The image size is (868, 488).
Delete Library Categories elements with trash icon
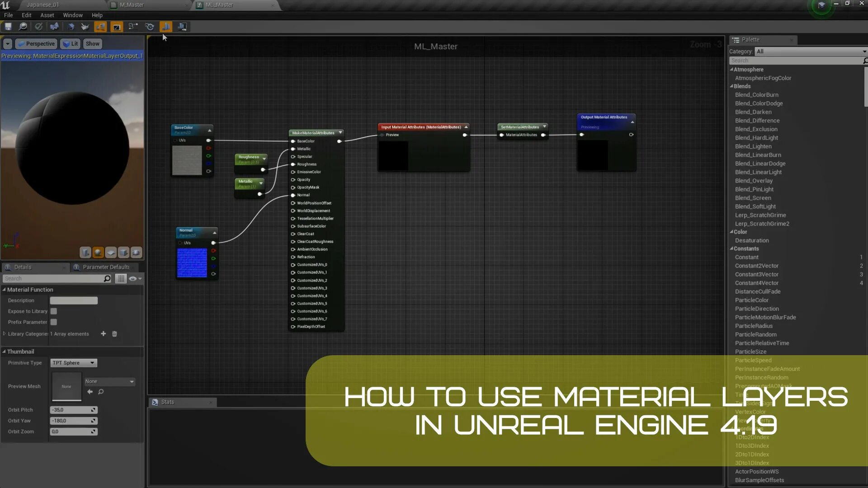pyautogui.click(x=114, y=334)
